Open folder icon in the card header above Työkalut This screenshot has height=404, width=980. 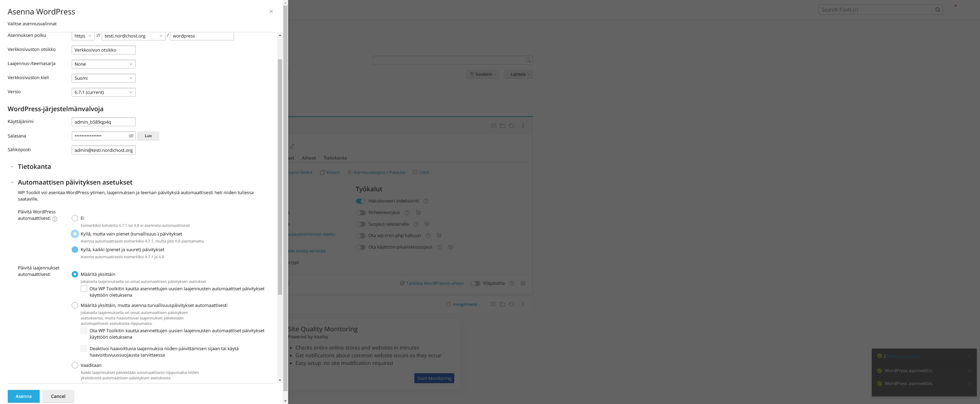[503, 126]
